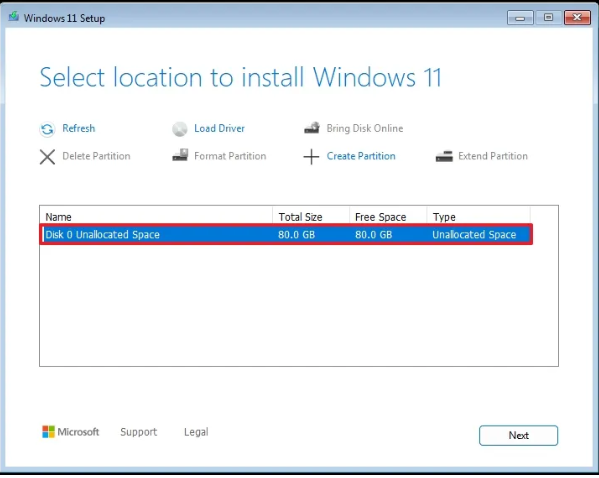Screen dimensions: 599x478
Task: Choose the Create Partition text link
Action: point(361,156)
